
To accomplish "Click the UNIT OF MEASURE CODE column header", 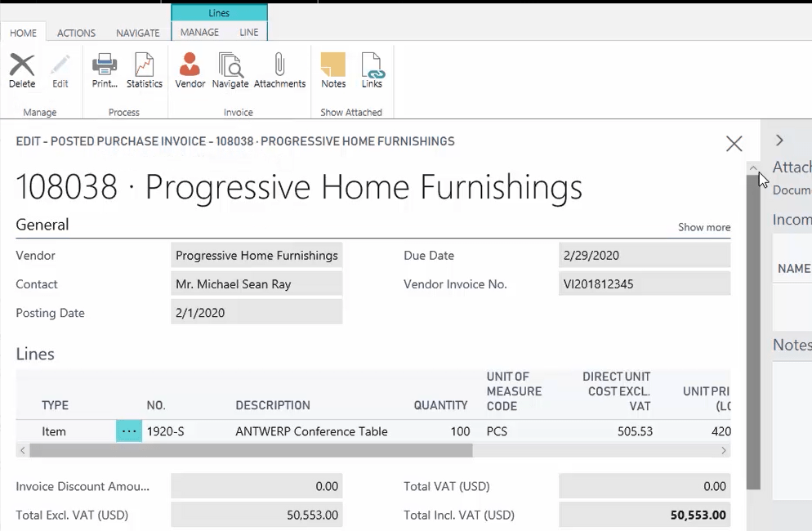I will pos(514,391).
